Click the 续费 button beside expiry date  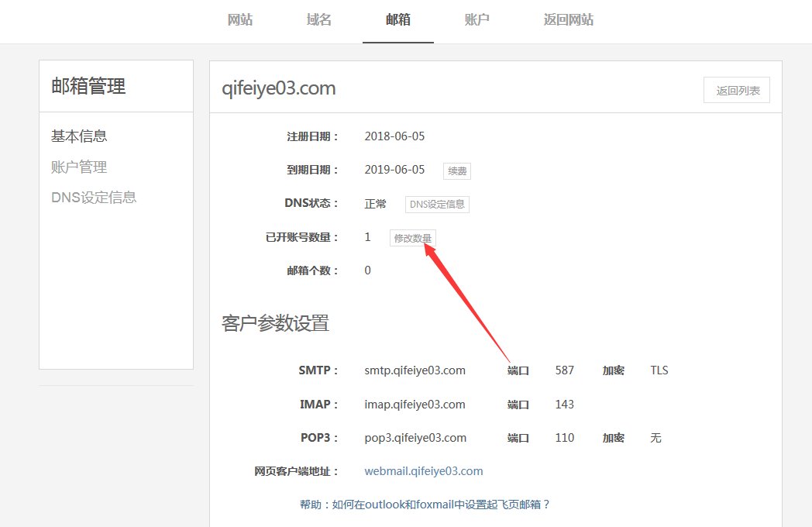coord(457,171)
